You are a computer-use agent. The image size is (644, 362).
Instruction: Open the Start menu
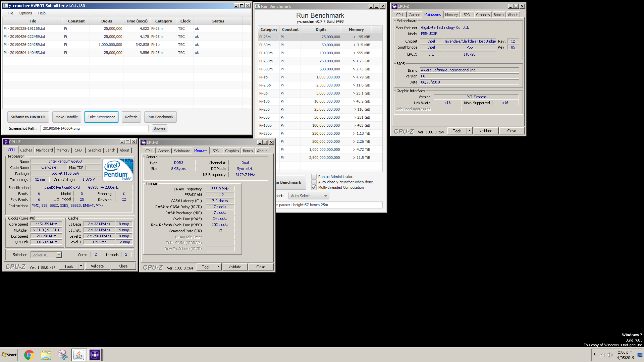[9, 355]
